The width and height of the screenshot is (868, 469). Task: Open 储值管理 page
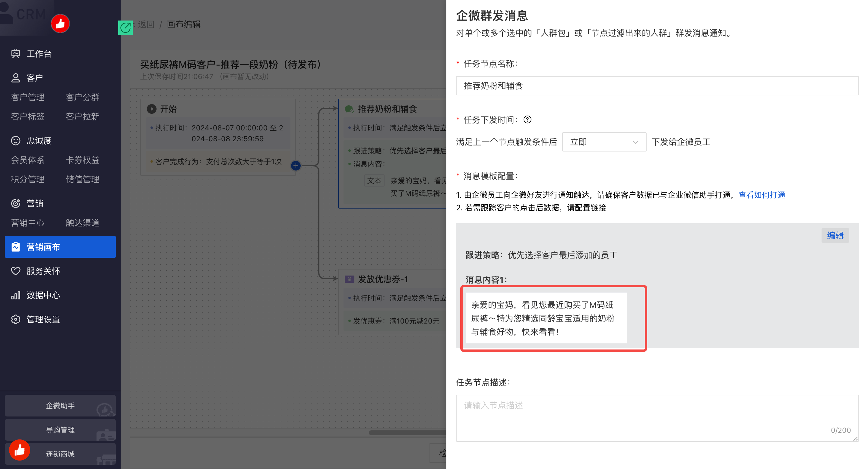click(x=83, y=179)
